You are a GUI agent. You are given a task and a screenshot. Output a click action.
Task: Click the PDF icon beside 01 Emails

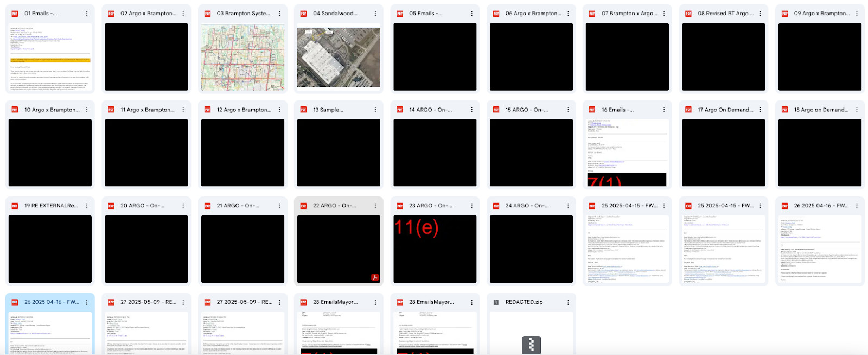tap(15, 14)
